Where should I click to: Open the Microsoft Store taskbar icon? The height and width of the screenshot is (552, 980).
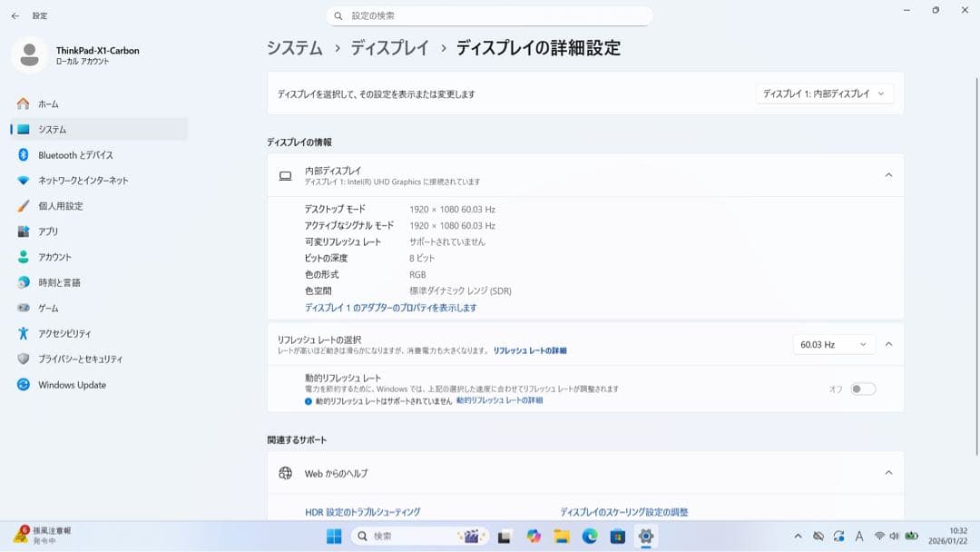[619, 536]
